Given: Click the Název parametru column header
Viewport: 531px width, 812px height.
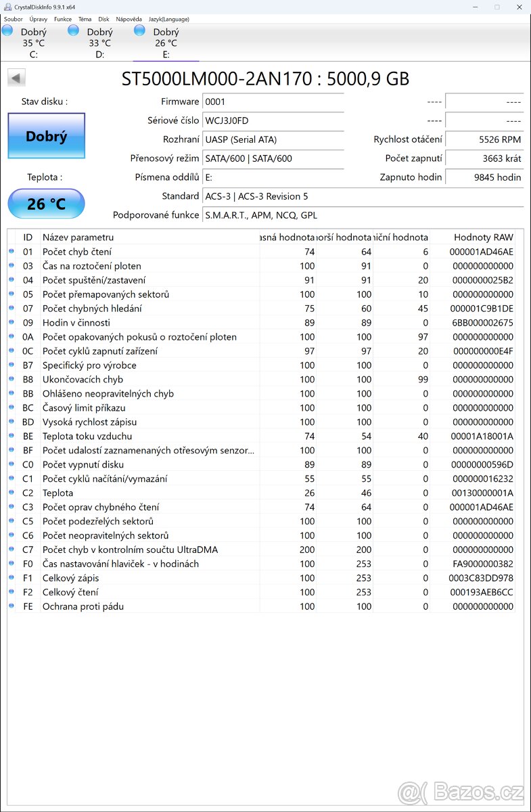Looking at the screenshot, I should [x=149, y=237].
